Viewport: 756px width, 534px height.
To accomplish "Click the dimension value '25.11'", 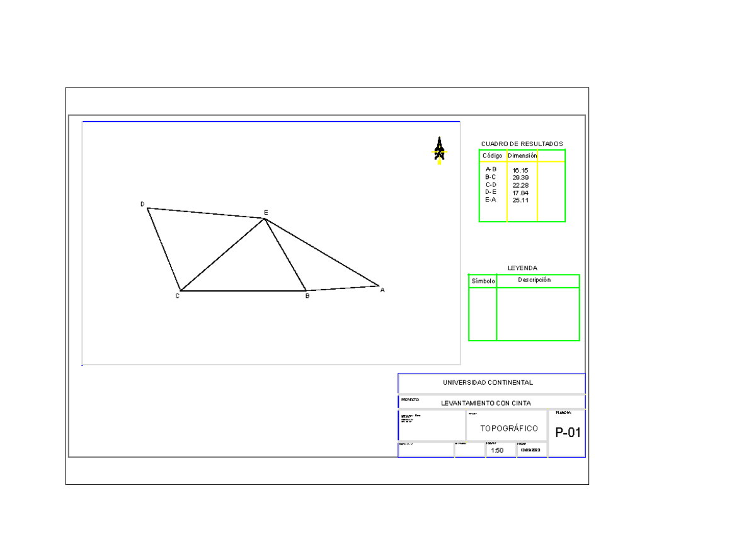I will pos(520,200).
